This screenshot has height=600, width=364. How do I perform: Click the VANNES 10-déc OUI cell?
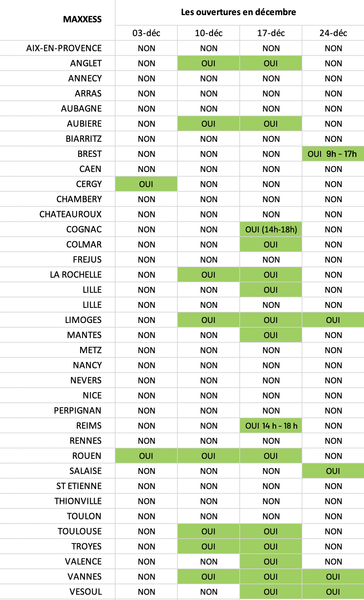click(209, 577)
